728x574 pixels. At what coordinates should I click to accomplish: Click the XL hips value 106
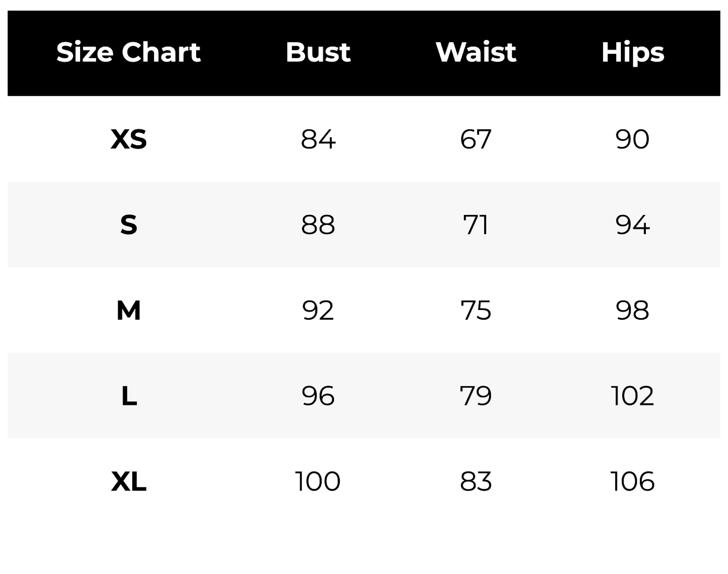tap(632, 482)
